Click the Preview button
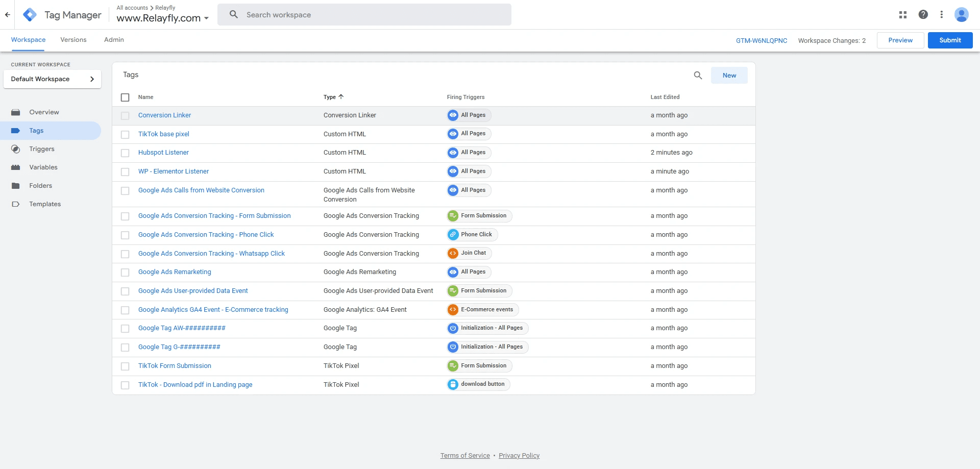Image resolution: width=980 pixels, height=469 pixels. coord(900,40)
